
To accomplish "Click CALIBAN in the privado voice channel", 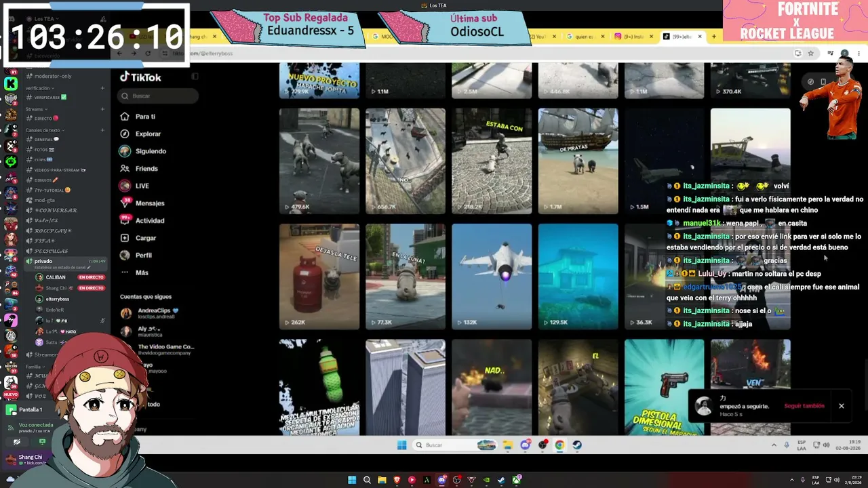I will pos(56,277).
